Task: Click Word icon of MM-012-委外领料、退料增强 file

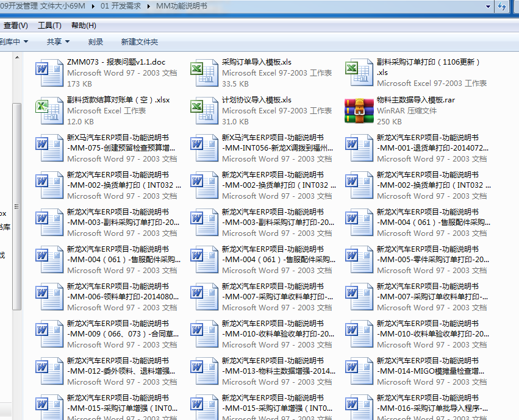Action: point(49,371)
